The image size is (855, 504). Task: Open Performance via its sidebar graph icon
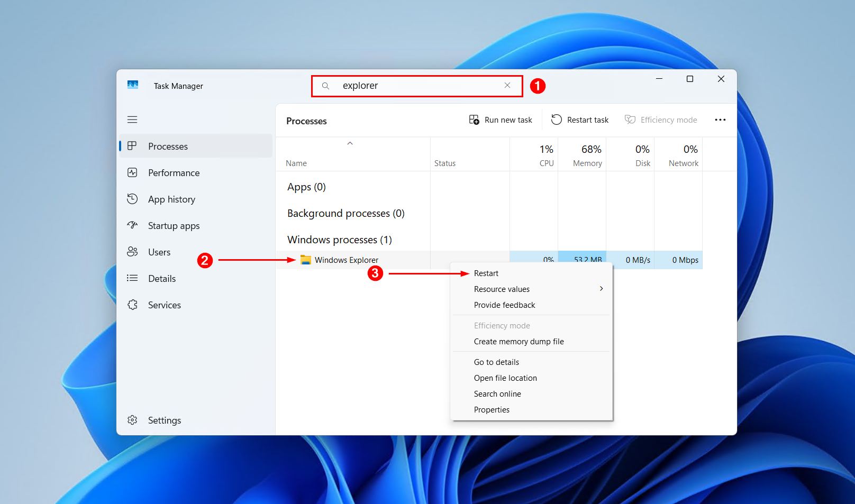[132, 172]
